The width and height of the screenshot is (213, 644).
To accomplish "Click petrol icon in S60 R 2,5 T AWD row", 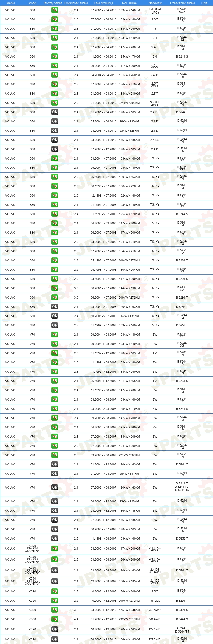I will [x=54, y=103].
